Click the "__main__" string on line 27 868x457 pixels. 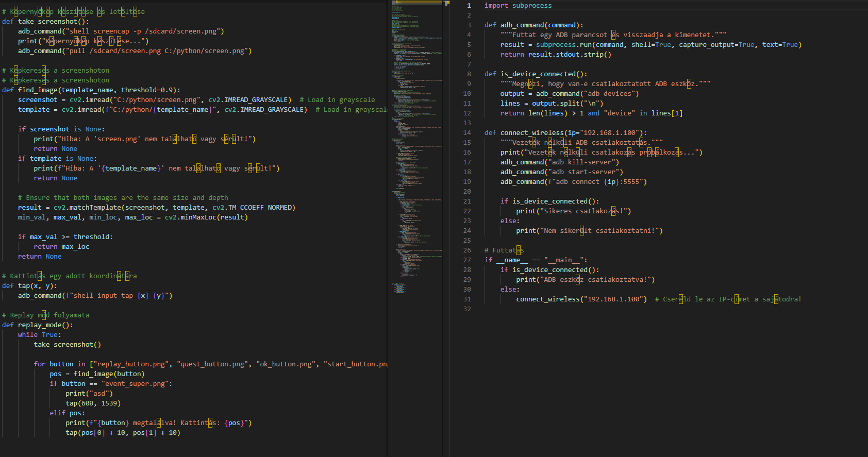coord(564,260)
